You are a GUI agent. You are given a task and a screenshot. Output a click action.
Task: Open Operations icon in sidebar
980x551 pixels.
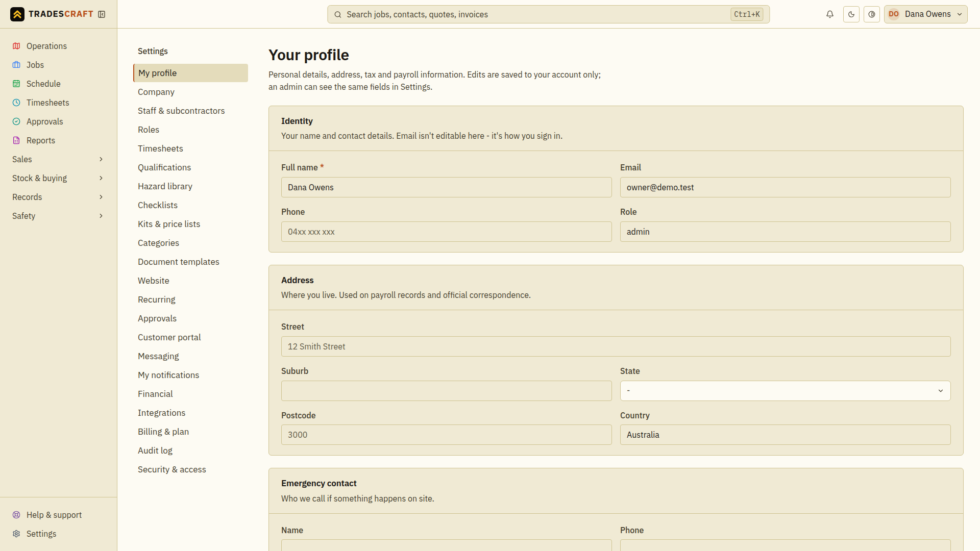click(x=16, y=46)
